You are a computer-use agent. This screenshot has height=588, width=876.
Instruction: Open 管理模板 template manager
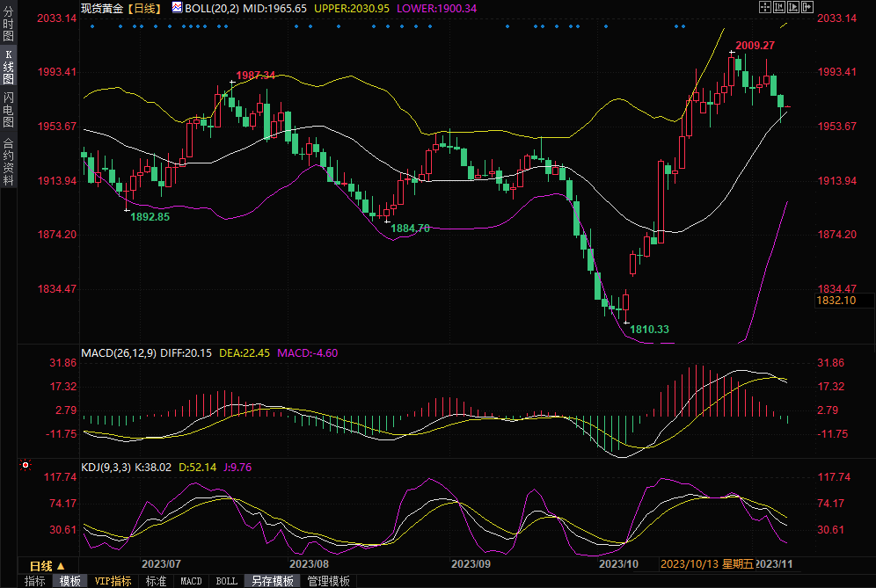(328, 581)
